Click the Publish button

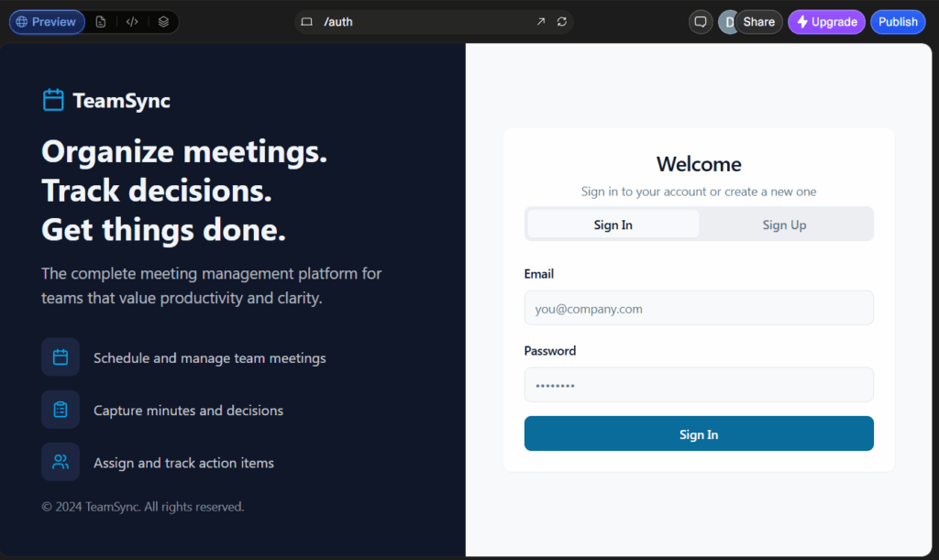point(898,22)
